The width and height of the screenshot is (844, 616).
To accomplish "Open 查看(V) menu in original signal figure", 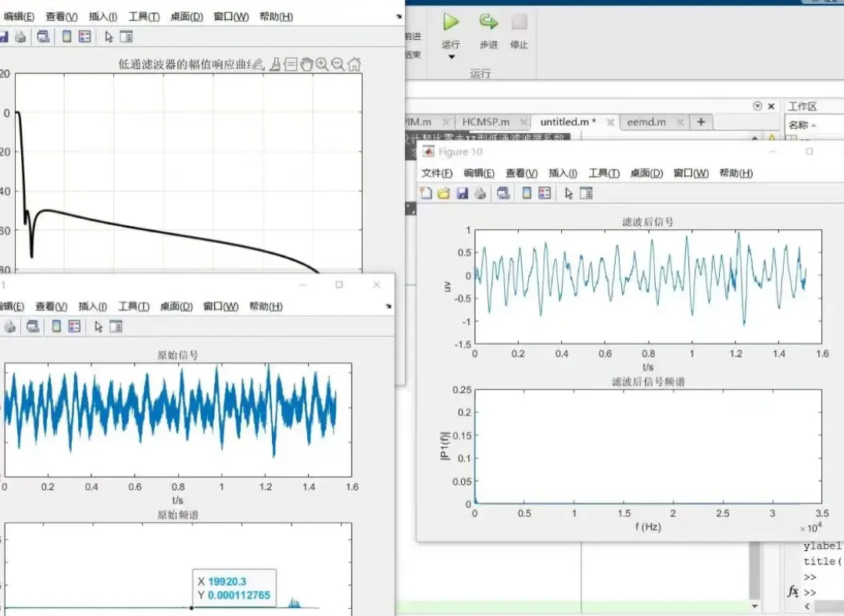I will pos(51,306).
